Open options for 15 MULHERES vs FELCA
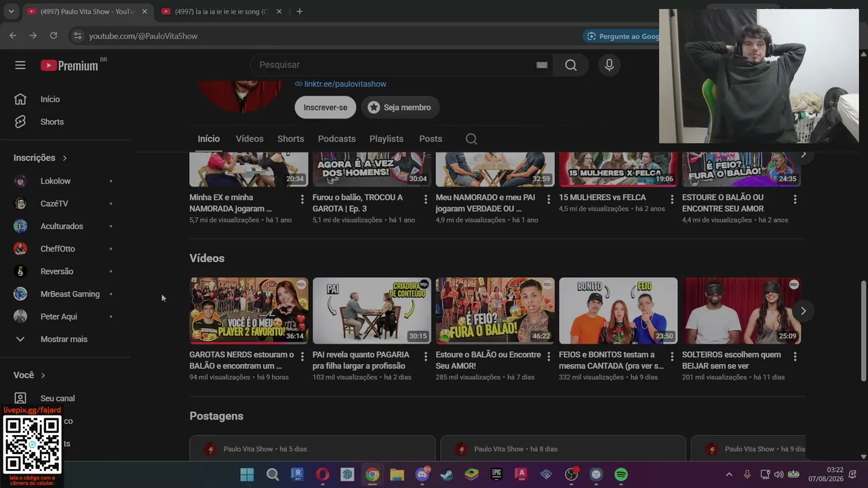The image size is (868, 488). point(672,199)
